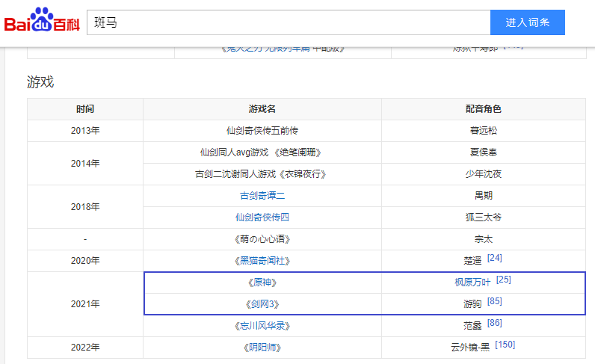The image size is (595, 364).
Task: Select the 2020年 cell
Action: click(x=85, y=261)
